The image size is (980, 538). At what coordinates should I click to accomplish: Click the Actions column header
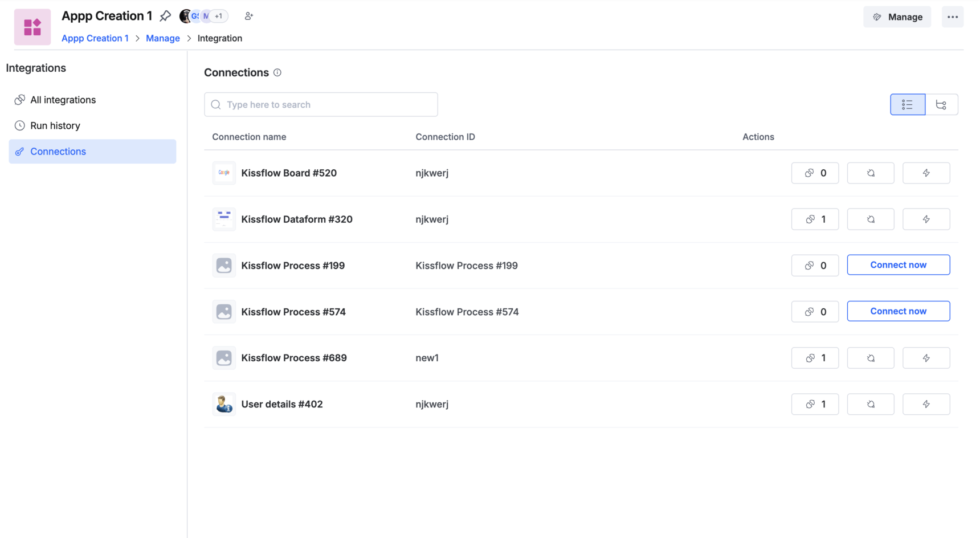(x=758, y=137)
